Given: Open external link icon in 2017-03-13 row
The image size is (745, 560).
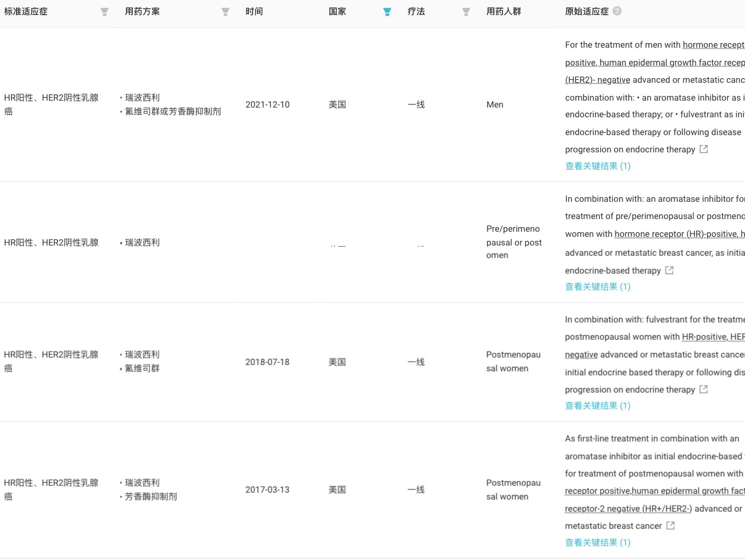Looking at the screenshot, I should click(x=670, y=526).
